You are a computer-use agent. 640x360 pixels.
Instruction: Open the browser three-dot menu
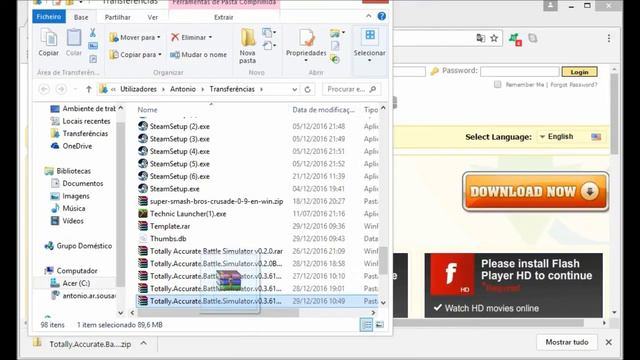point(609,38)
